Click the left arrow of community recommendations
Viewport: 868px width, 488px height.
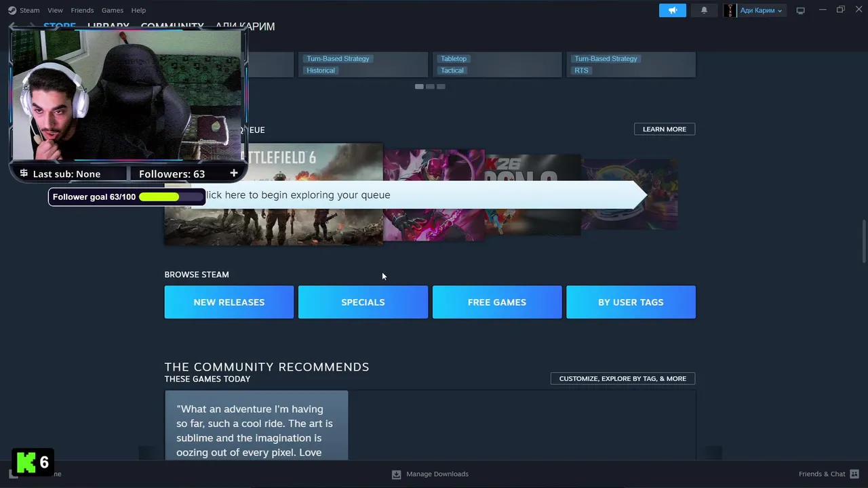pyautogui.click(x=148, y=452)
